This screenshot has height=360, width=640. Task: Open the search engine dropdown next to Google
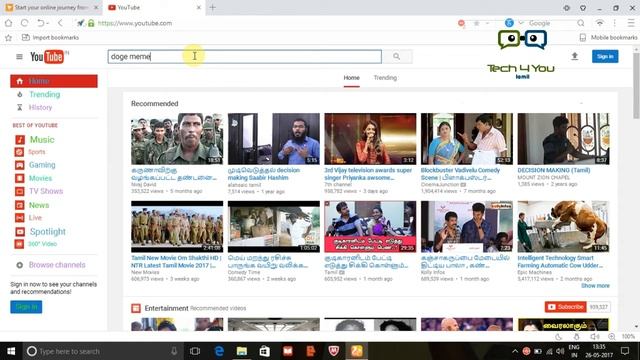[521, 23]
